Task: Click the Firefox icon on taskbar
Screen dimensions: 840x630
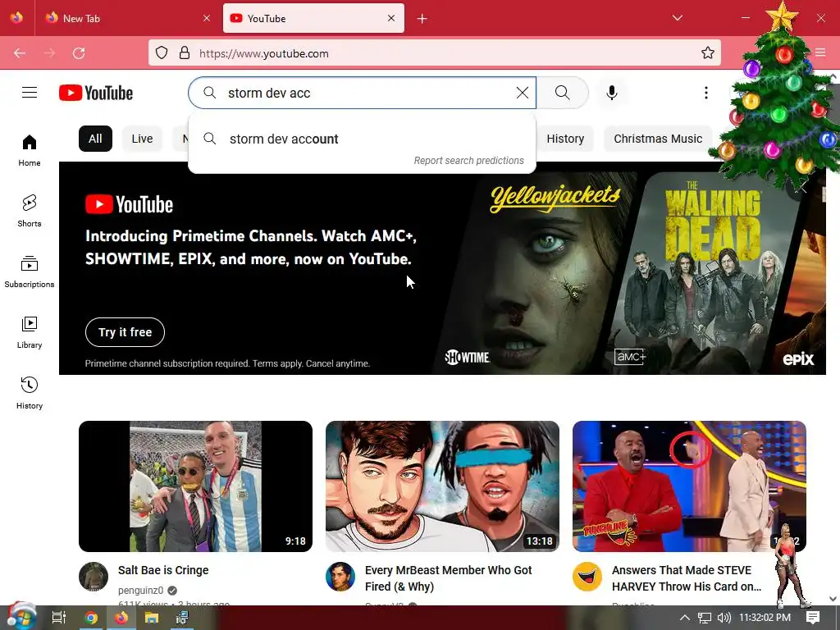Action: click(x=121, y=618)
